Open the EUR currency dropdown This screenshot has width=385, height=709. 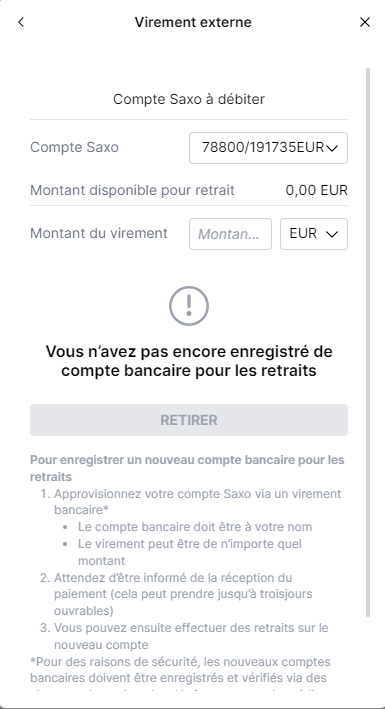(314, 234)
